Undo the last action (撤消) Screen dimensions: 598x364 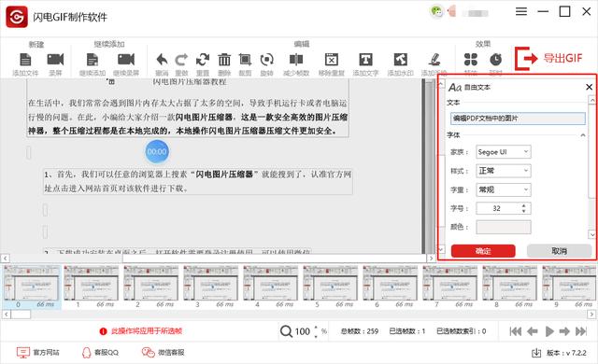(162, 60)
